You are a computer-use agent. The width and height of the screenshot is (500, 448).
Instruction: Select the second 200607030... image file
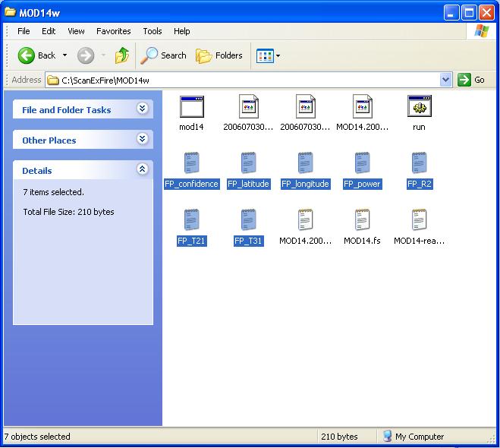coord(305,106)
